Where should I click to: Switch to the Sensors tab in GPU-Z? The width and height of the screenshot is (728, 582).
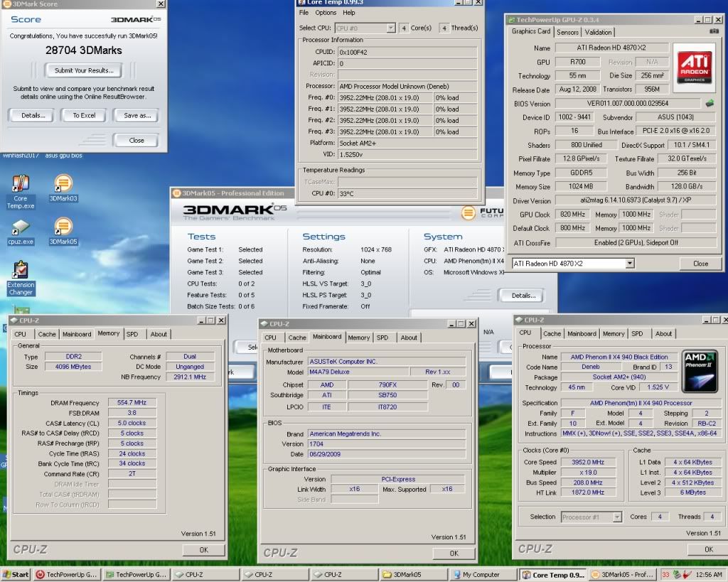coord(567,32)
